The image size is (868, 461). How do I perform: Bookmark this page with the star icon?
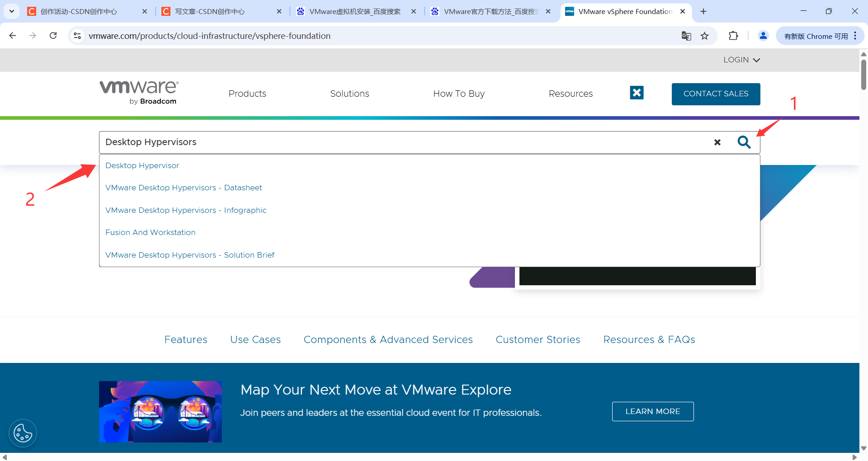pyautogui.click(x=704, y=36)
